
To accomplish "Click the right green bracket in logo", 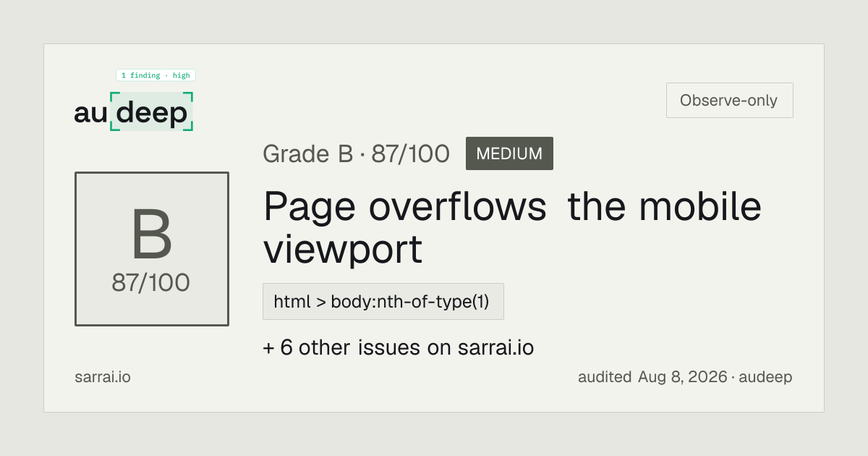I will [x=189, y=112].
